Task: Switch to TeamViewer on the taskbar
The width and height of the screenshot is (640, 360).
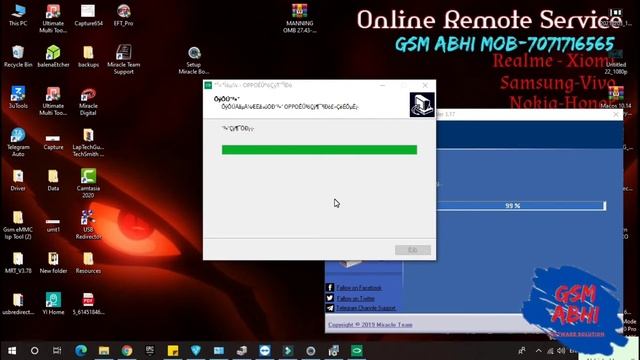Action: point(264,351)
